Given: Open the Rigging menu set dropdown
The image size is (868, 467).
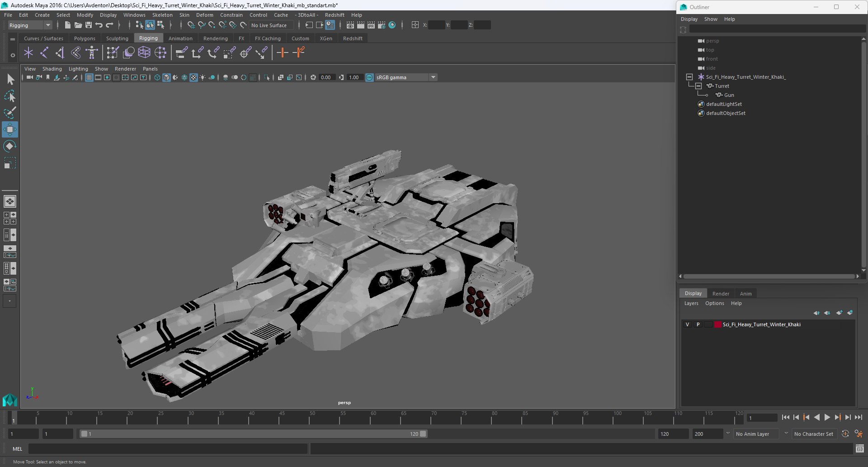Looking at the screenshot, I should click(29, 25).
